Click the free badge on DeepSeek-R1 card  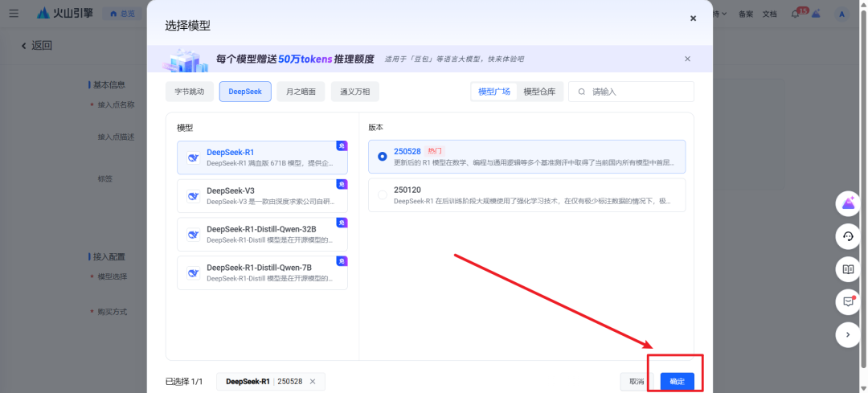tap(342, 145)
